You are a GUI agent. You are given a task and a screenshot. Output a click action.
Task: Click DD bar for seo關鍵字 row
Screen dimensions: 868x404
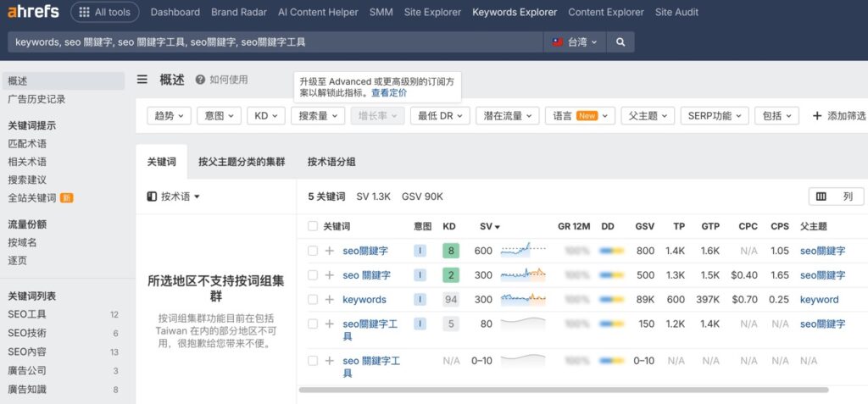(x=612, y=251)
